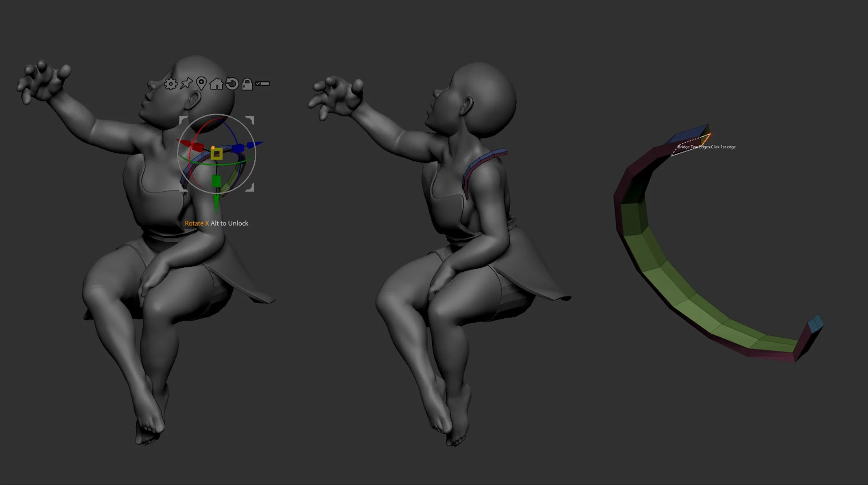Click the unmasked mesh center location marker

coord(201,83)
